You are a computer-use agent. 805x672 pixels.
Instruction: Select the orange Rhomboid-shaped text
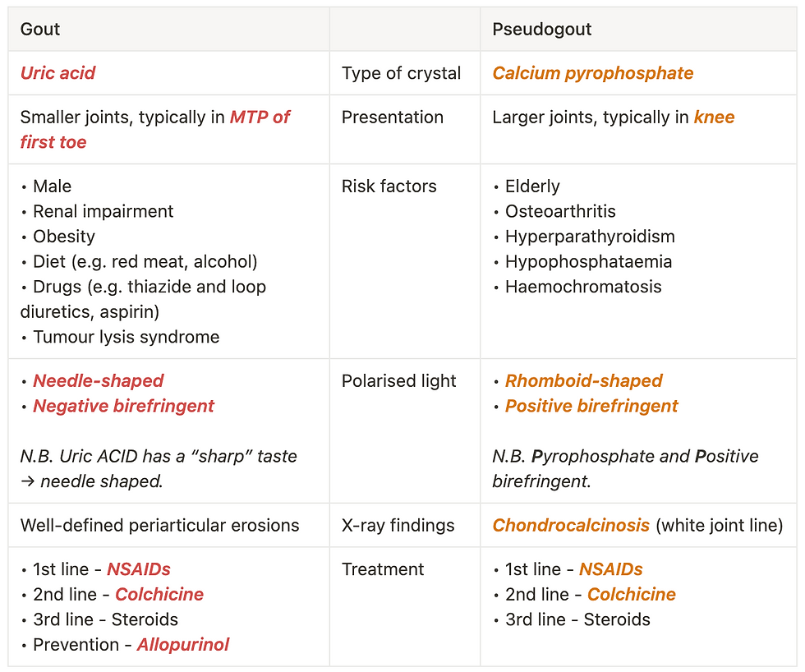tap(583, 381)
